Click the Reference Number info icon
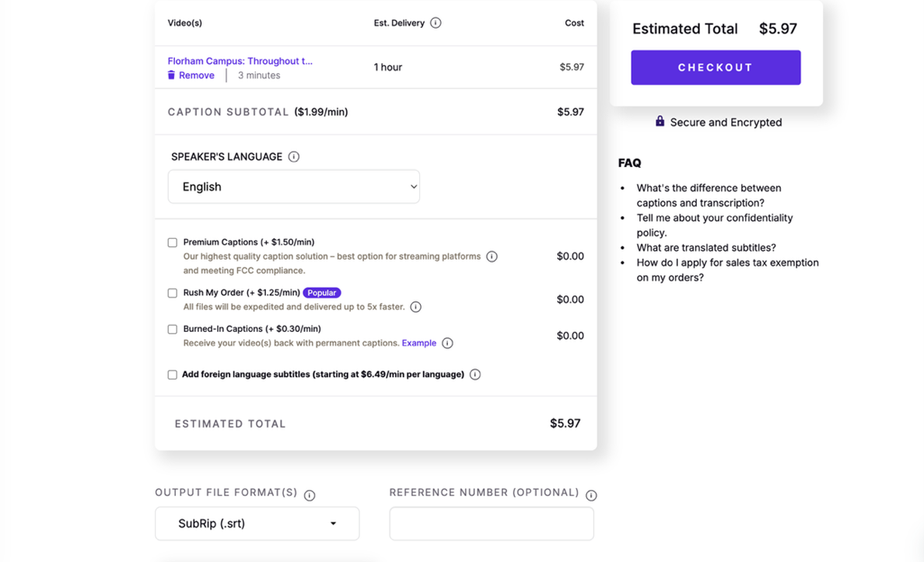Viewport: 924px width, 562px height. click(591, 494)
